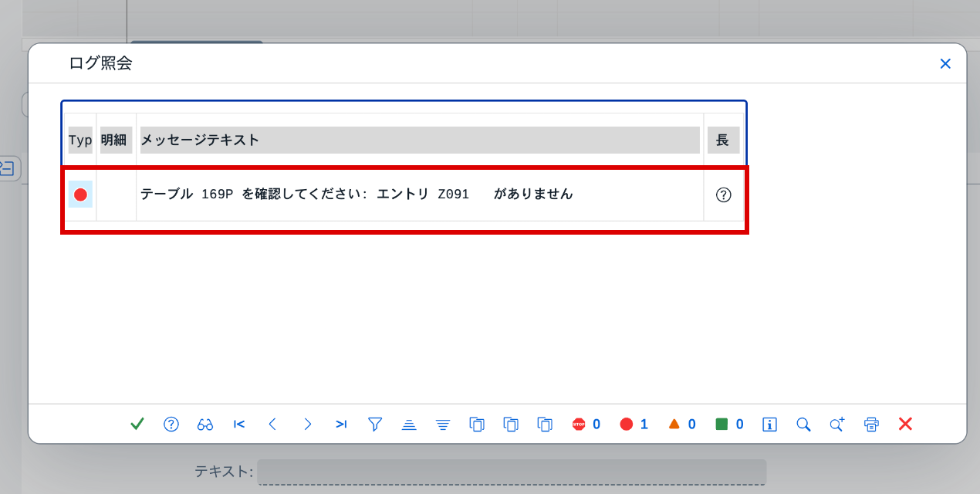Filter error messages red circle button
The image size is (980, 494).
[634, 424]
